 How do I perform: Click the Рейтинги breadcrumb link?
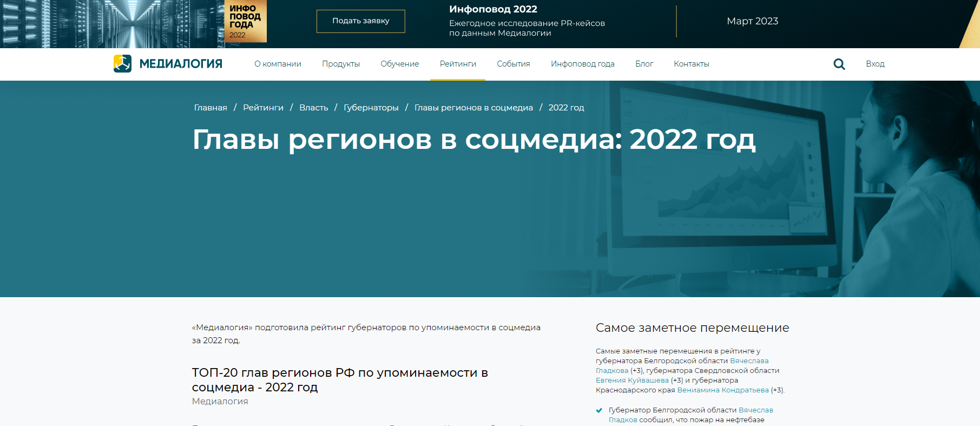click(263, 108)
